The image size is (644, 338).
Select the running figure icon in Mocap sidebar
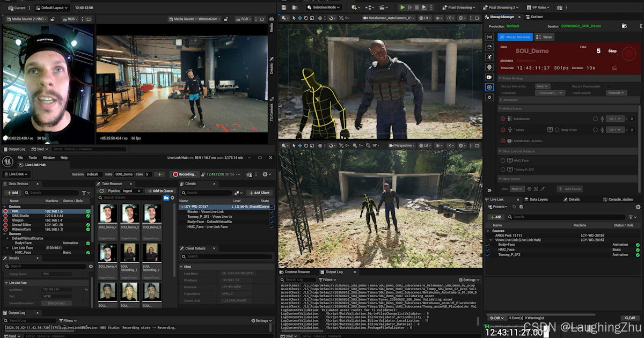pos(489,57)
